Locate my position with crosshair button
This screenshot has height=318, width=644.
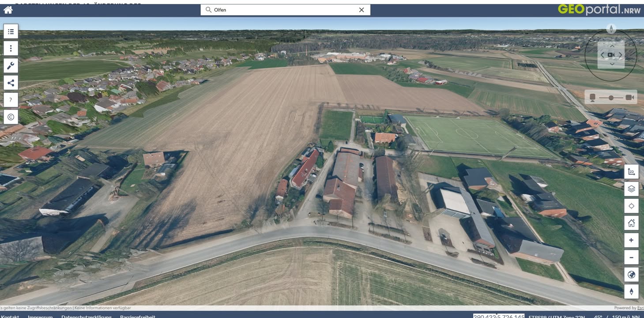coord(631,206)
